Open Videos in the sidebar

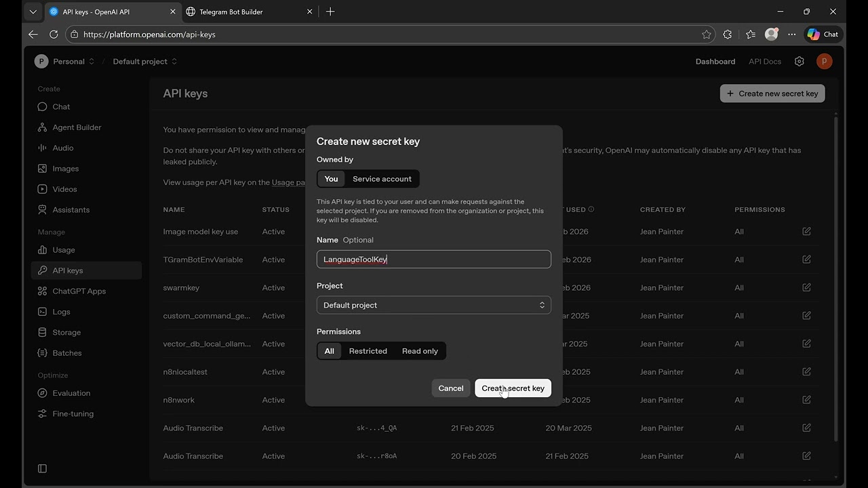point(86,189)
